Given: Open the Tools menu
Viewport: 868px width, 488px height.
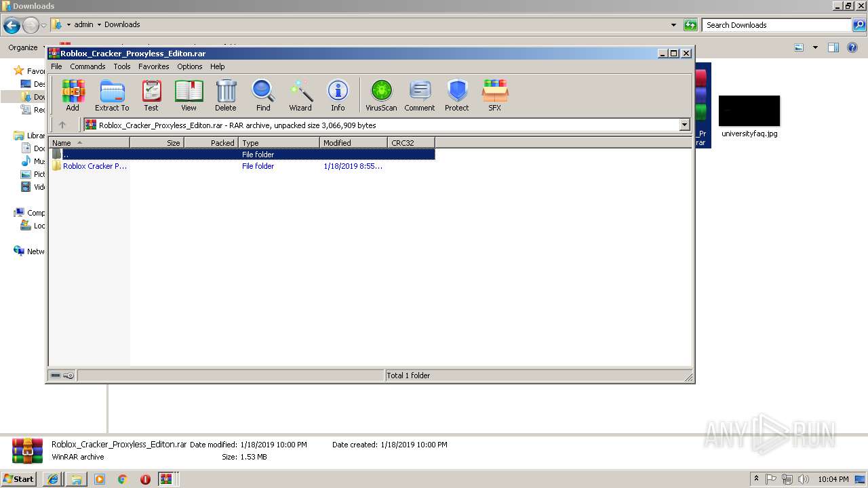Looking at the screenshot, I should [x=122, y=66].
